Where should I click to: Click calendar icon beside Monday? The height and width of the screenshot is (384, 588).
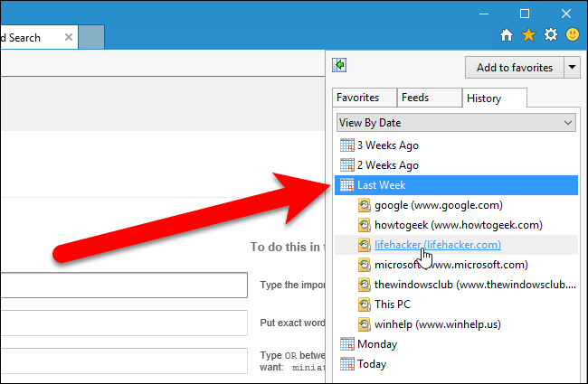click(x=346, y=343)
